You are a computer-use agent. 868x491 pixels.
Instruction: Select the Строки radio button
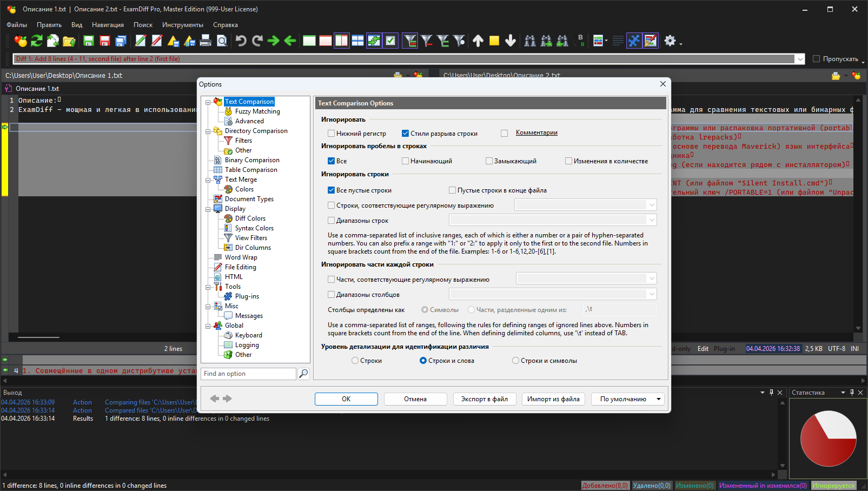(355, 361)
